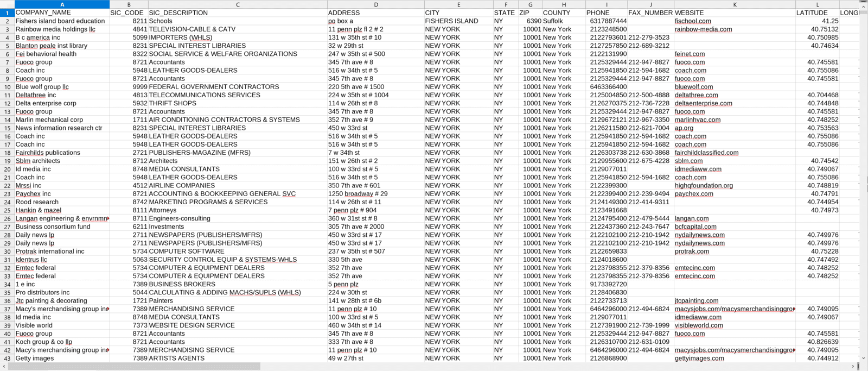The width and height of the screenshot is (868, 371).
Task: Click the SIC_CODE header cell
Action: coord(129,12)
